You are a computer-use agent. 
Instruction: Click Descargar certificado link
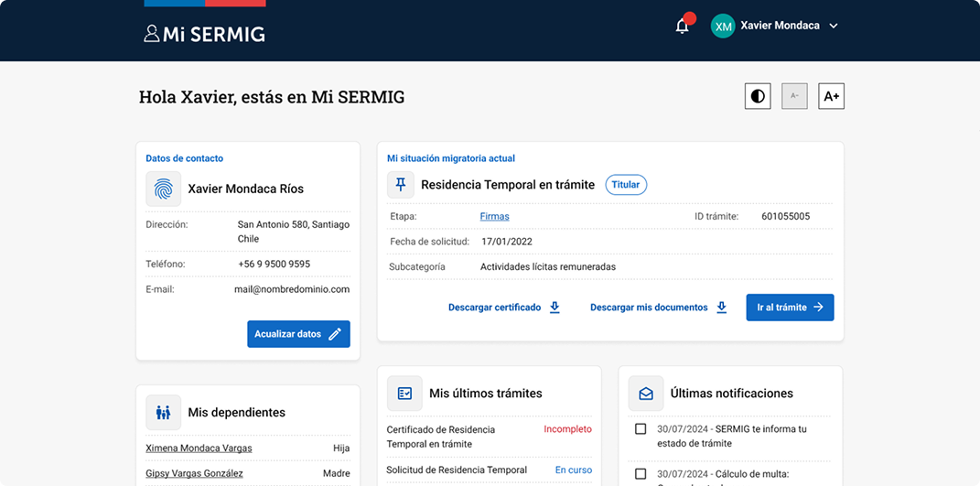coord(494,308)
